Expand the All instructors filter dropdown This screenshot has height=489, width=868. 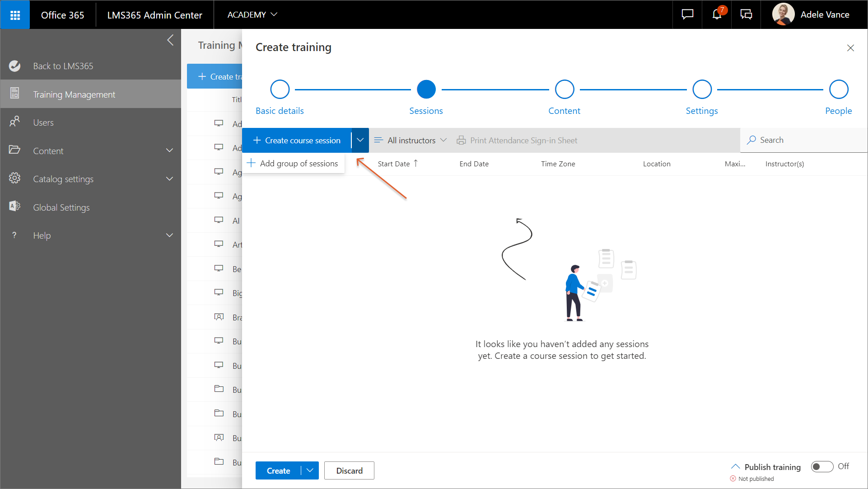(x=411, y=141)
